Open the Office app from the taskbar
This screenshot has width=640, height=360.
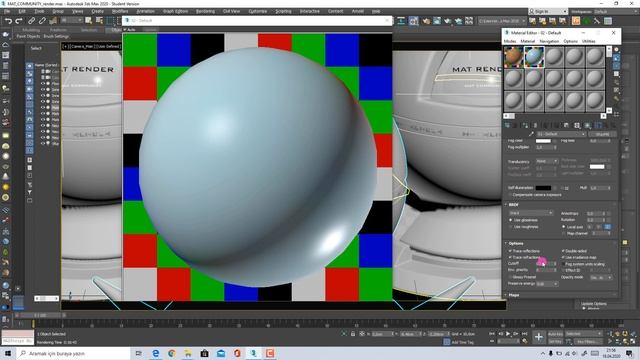click(x=237, y=353)
